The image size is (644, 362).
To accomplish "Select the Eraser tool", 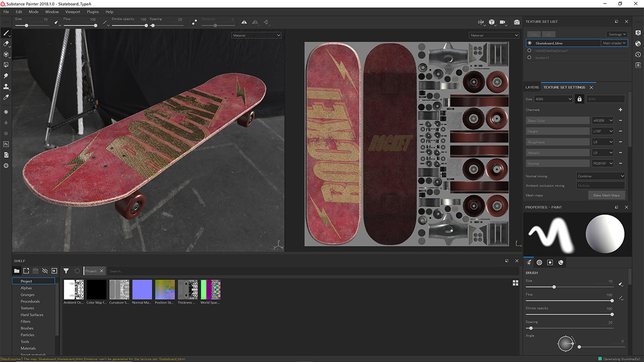I will [6, 44].
